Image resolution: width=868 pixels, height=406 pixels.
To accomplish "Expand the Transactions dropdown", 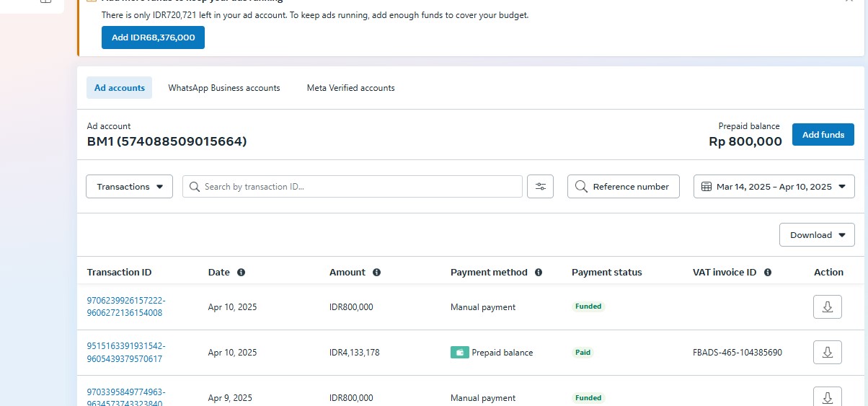I will (129, 187).
